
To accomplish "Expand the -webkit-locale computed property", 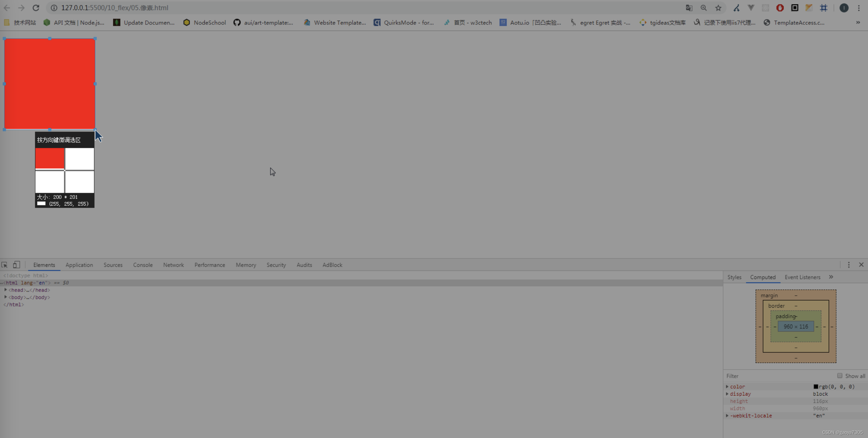I will 727,415.
